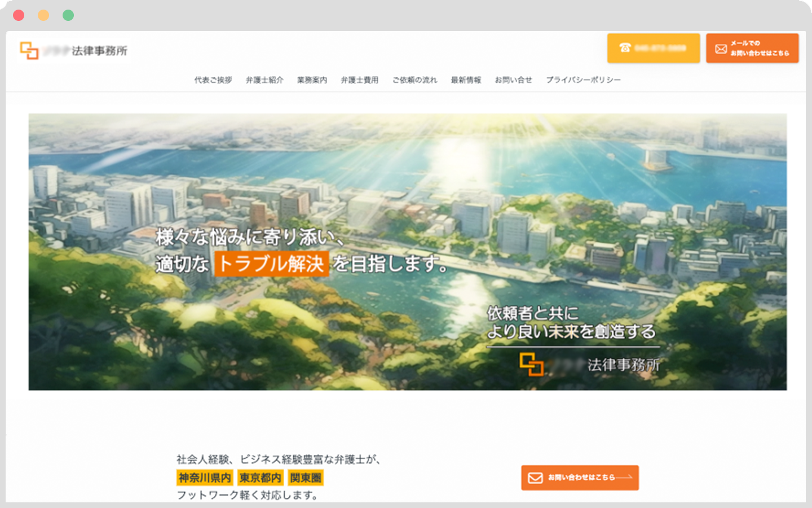Click the telephone icon on yellow button
The width and height of the screenshot is (812, 508).
click(x=625, y=48)
